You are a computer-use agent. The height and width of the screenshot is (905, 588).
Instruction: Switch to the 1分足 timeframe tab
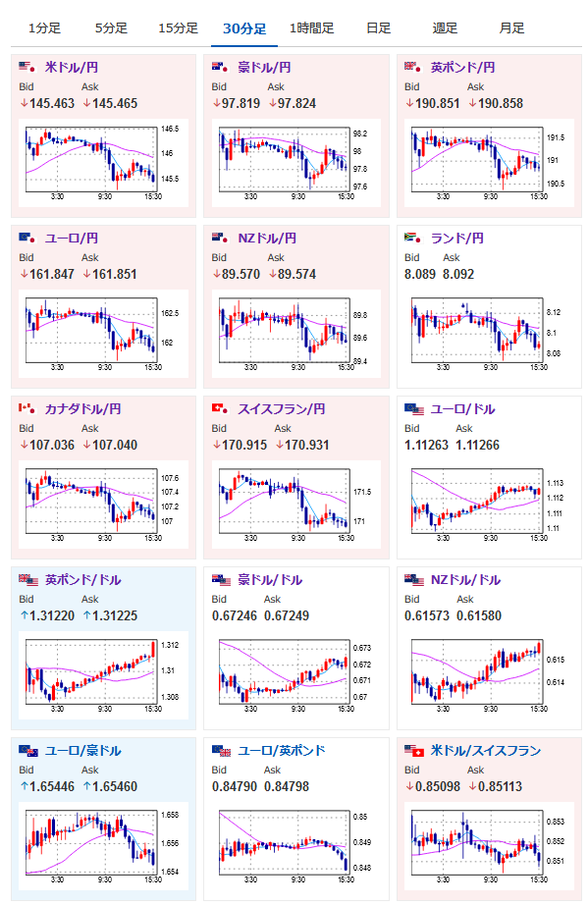point(44,28)
